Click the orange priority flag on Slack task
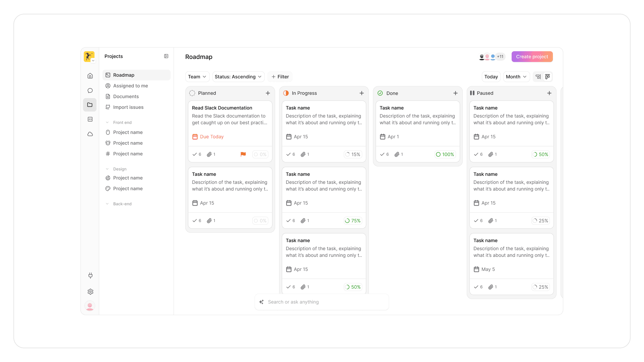The image size is (644, 362). [243, 154]
